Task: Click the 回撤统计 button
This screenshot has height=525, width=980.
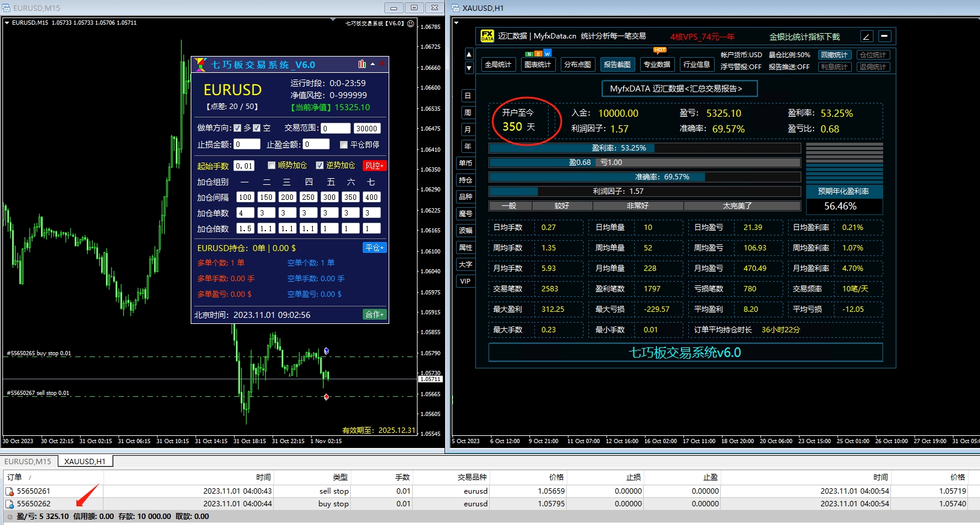Action: [x=834, y=55]
